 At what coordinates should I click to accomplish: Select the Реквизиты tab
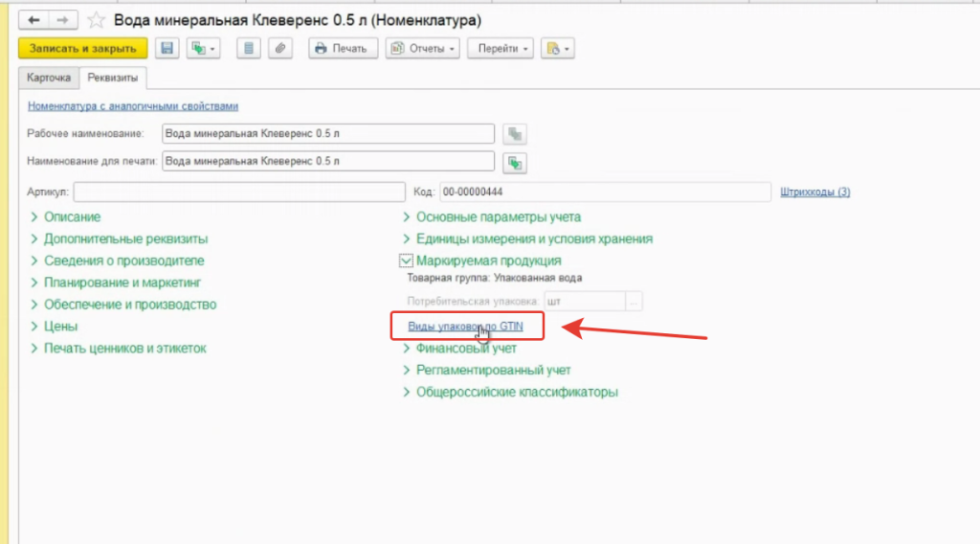coord(113,77)
